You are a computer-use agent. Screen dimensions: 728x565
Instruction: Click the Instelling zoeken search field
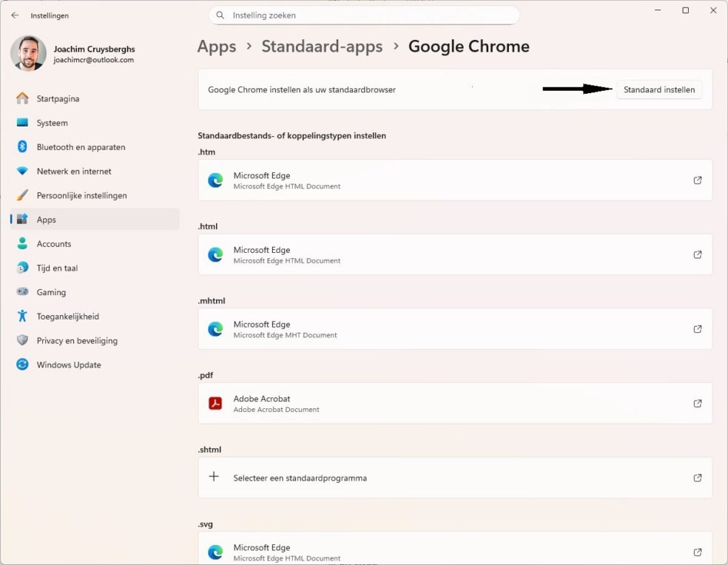[x=364, y=16]
